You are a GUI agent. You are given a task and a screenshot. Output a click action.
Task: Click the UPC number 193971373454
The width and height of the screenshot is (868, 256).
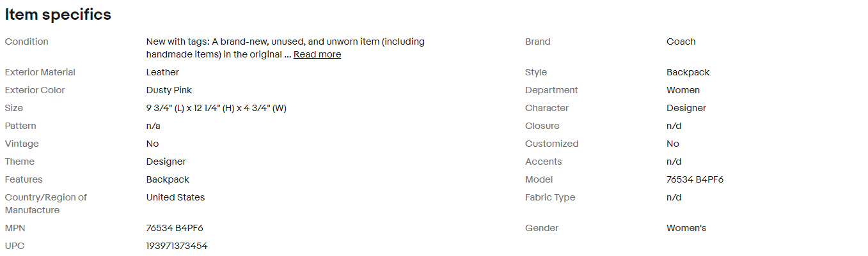coord(177,246)
